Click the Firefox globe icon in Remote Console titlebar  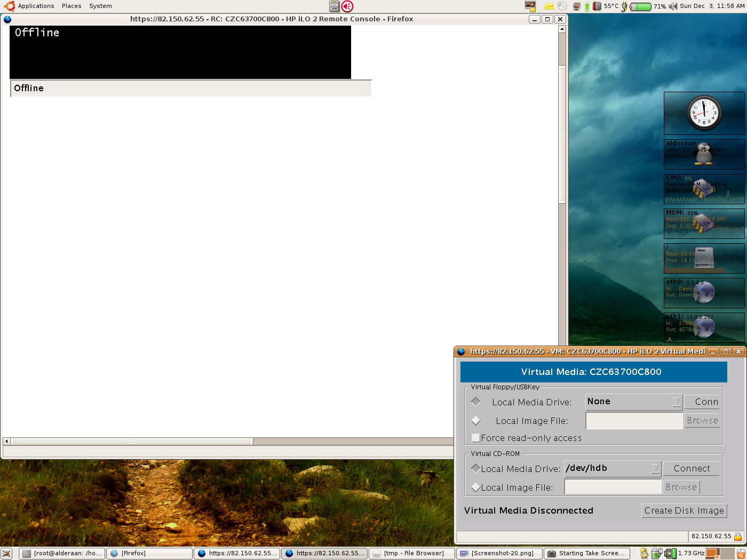(7, 19)
